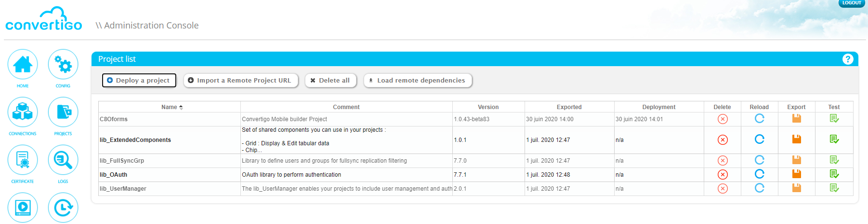This screenshot has width=868, height=224.
Task: Open the Logs magnifier icon
Action: (x=63, y=160)
